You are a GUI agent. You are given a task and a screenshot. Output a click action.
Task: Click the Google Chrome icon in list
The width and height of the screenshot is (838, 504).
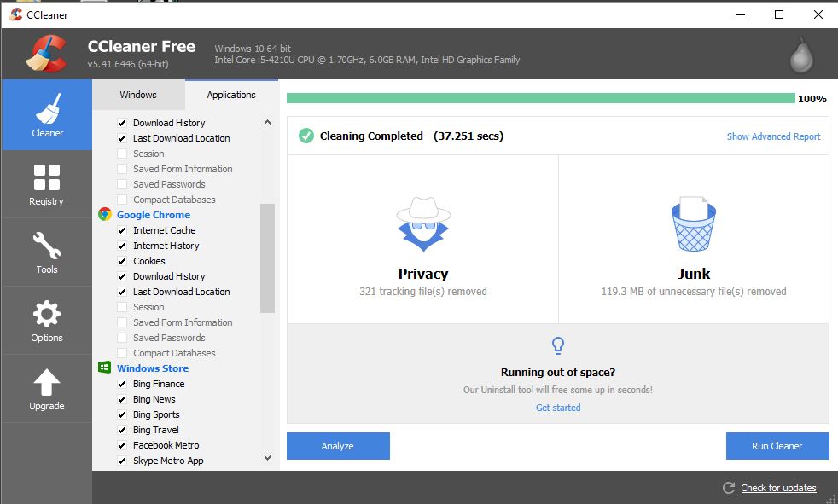(x=105, y=215)
